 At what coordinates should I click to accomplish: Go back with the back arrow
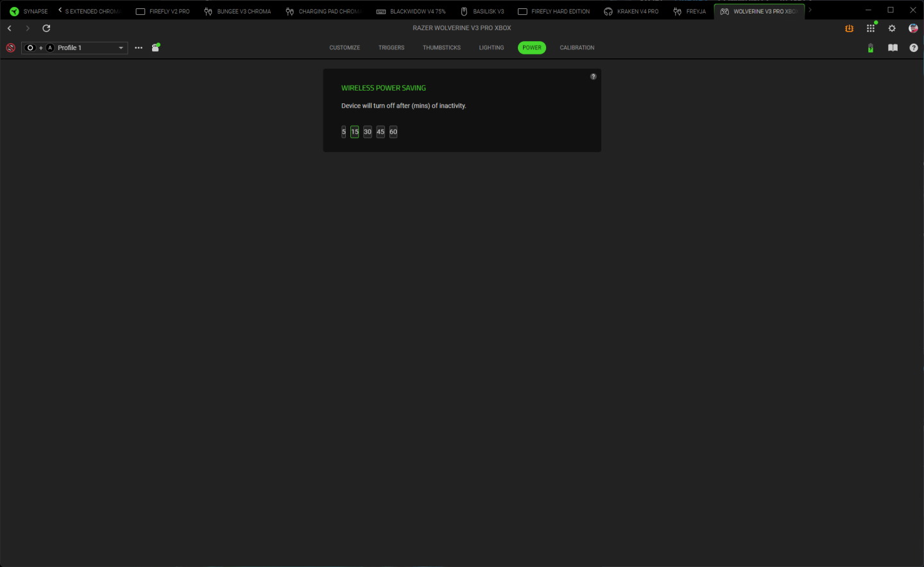(x=10, y=28)
